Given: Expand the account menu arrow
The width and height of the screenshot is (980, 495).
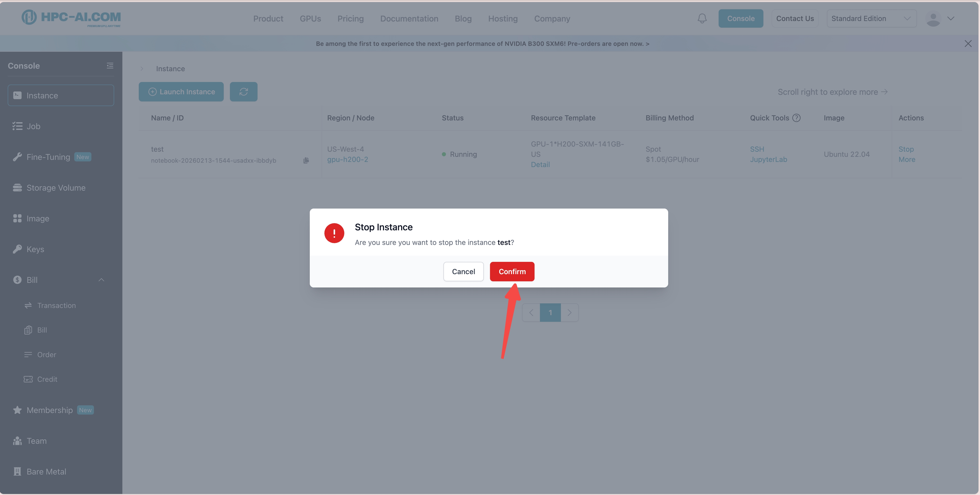Looking at the screenshot, I should (x=951, y=19).
